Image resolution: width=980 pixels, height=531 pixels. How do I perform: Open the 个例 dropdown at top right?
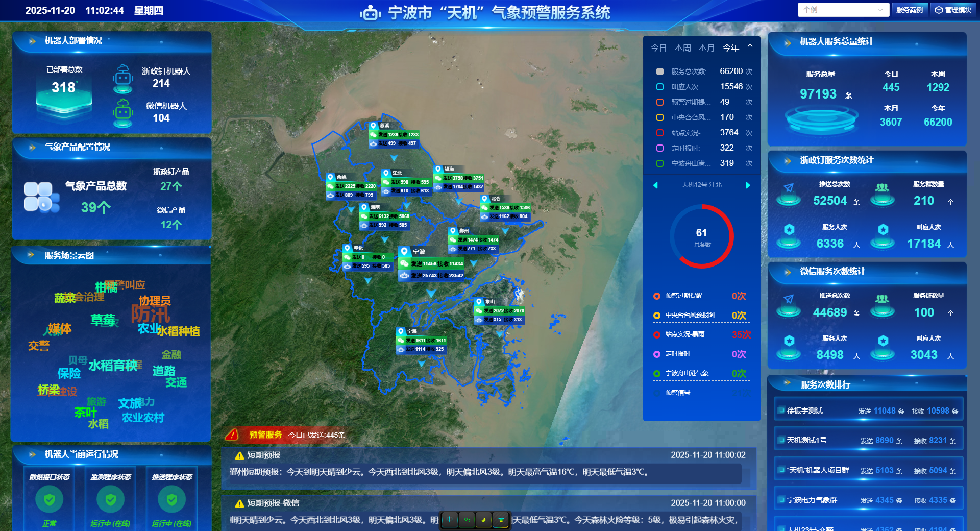coord(843,10)
